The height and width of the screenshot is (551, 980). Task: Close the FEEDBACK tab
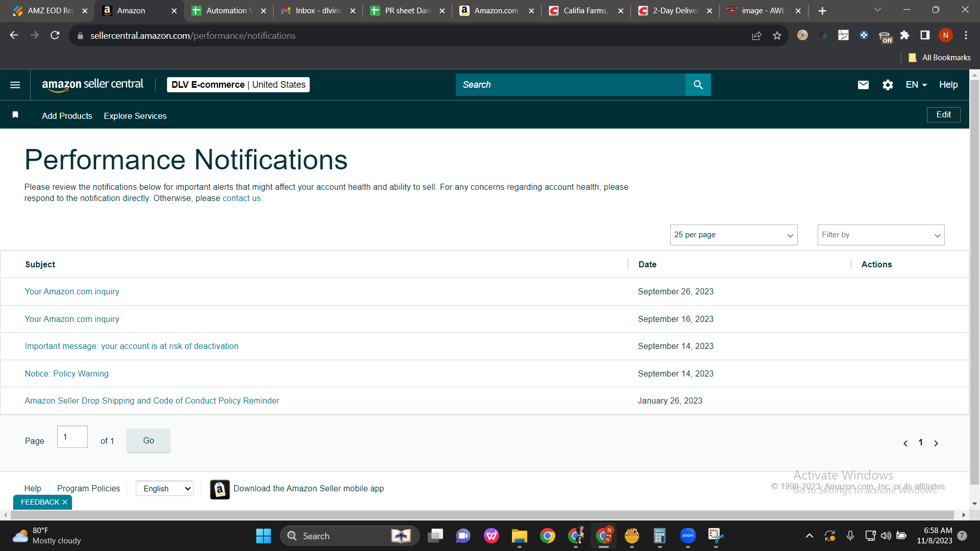(65, 503)
